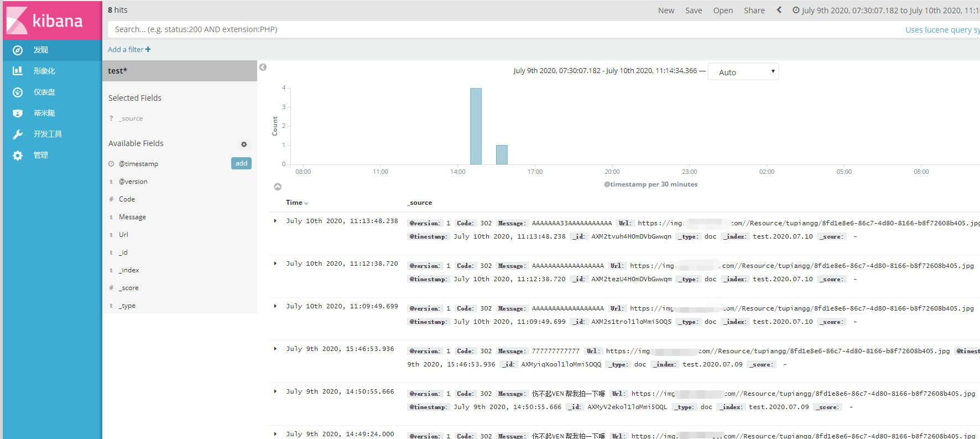Click the previous time range chevron
The width and height of the screenshot is (980, 439).
click(779, 10)
